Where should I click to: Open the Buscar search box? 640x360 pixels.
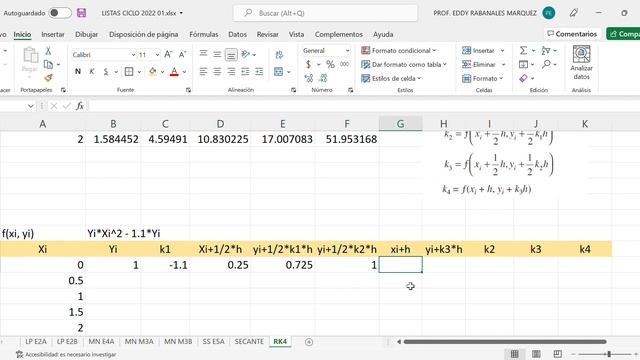(x=325, y=13)
